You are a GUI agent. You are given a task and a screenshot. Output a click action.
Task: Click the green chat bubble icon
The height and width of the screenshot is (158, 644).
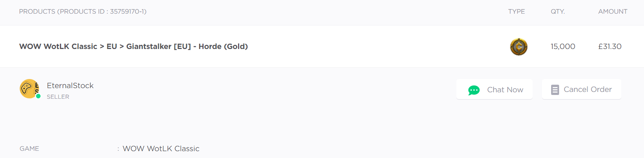pyautogui.click(x=474, y=90)
